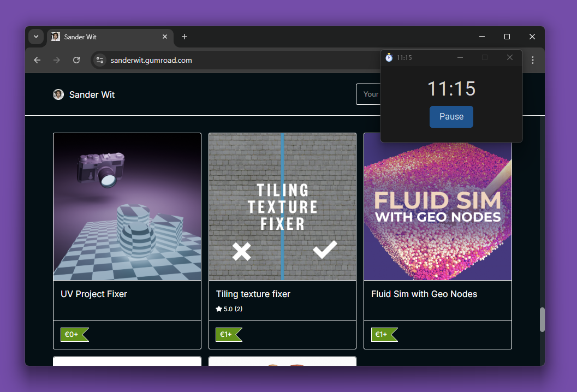Open the Tiling Texture Fixer thumbnail
This screenshot has width=577, height=392.
(283, 206)
